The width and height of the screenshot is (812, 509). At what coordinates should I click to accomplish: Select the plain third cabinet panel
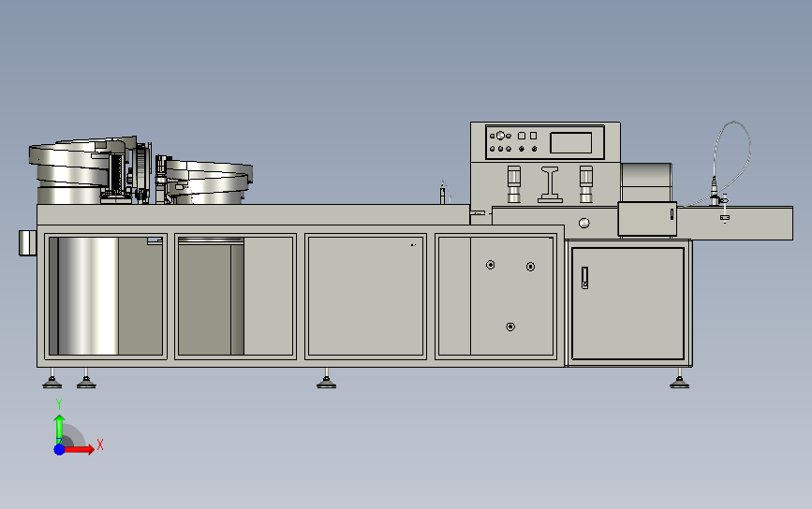[x=365, y=296]
